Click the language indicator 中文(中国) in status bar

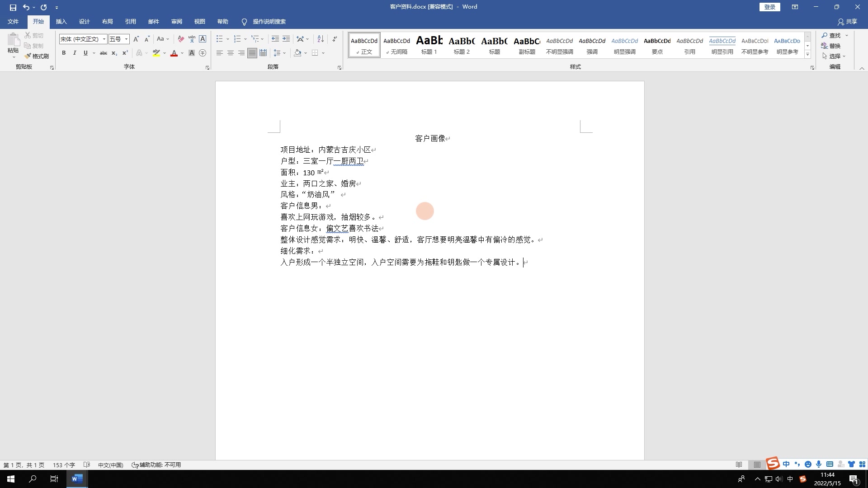pyautogui.click(x=110, y=465)
